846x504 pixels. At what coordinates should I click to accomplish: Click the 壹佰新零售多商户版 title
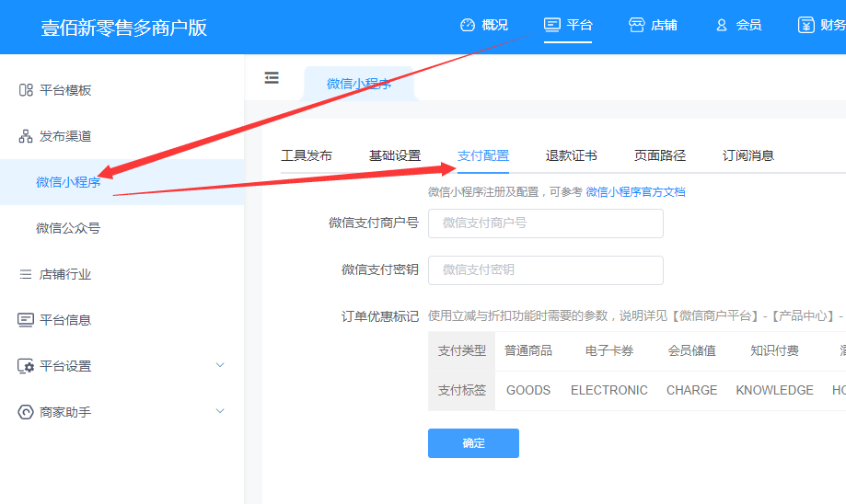[x=124, y=28]
